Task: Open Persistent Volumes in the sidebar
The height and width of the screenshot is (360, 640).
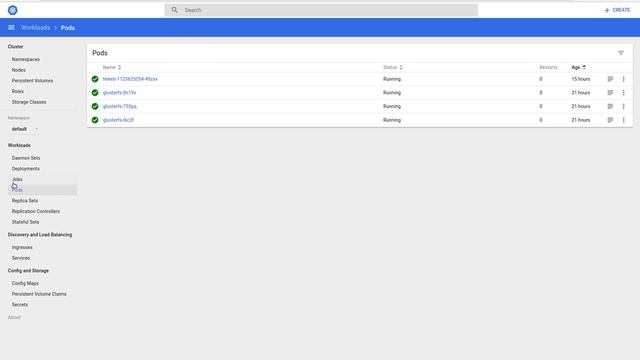Action: (32, 81)
